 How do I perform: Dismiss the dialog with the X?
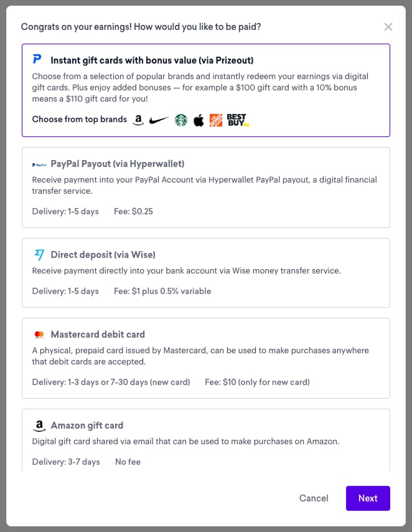(388, 27)
